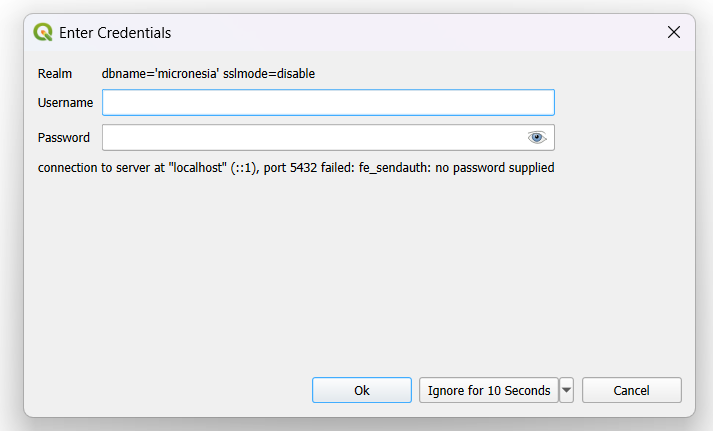Focus the Username input field
The height and width of the screenshot is (431, 713).
[x=327, y=103]
